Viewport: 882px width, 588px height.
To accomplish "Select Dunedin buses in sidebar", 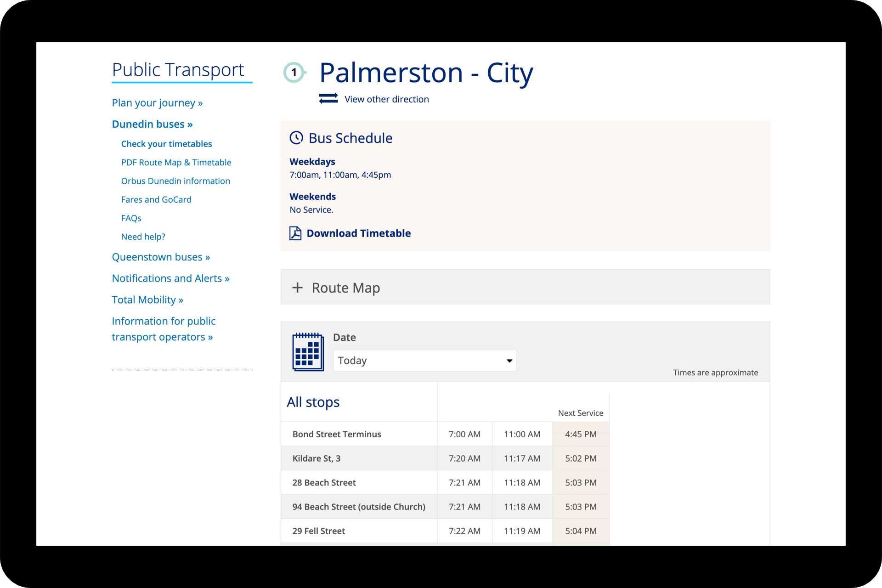I will pyautogui.click(x=152, y=124).
